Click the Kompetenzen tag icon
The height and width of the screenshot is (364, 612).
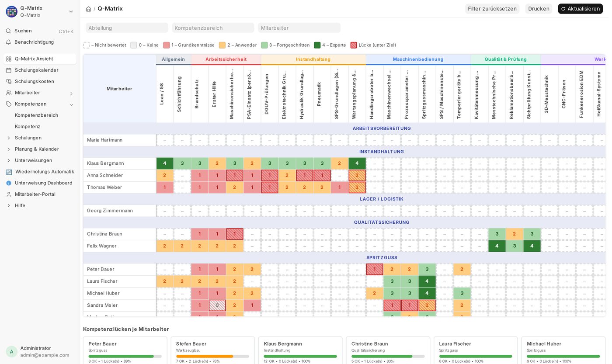pyautogui.click(x=9, y=104)
